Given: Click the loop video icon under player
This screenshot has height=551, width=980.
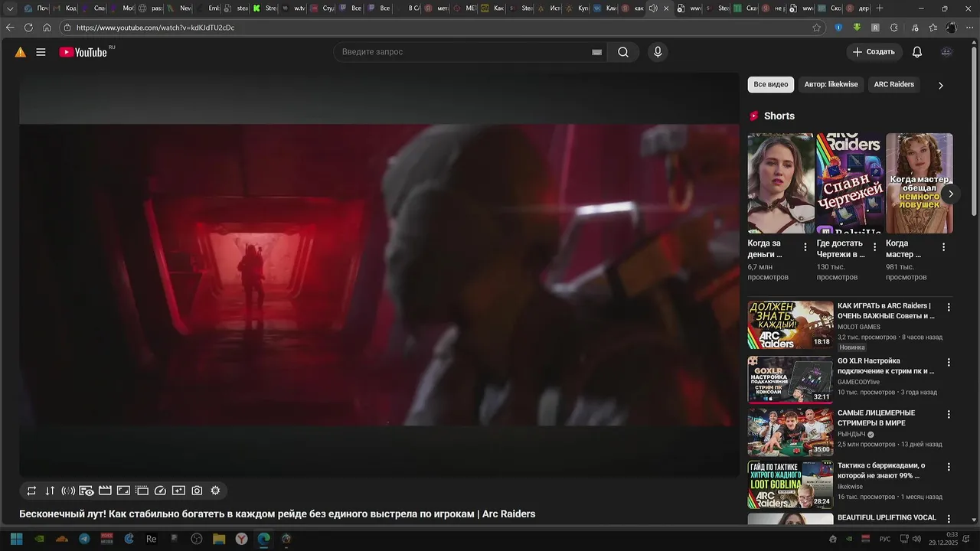Looking at the screenshot, I should 31,491.
